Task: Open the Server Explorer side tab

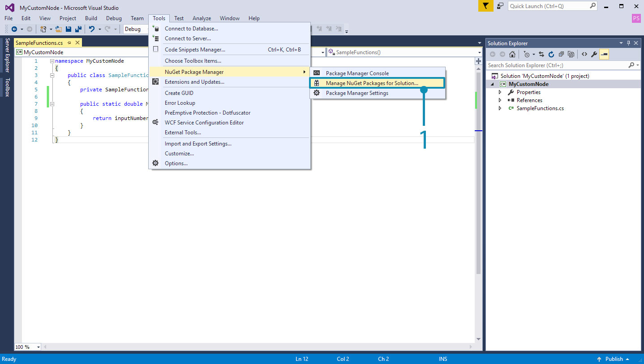Action: pos(7,56)
